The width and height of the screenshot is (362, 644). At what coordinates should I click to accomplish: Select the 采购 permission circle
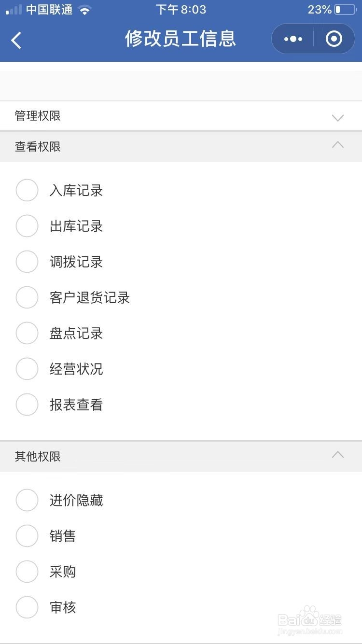click(27, 572)
